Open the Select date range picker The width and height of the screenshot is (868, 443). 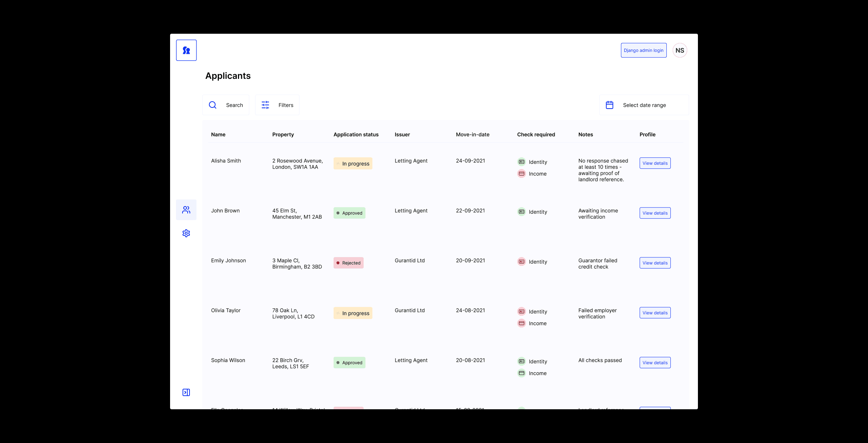[644, 105]
